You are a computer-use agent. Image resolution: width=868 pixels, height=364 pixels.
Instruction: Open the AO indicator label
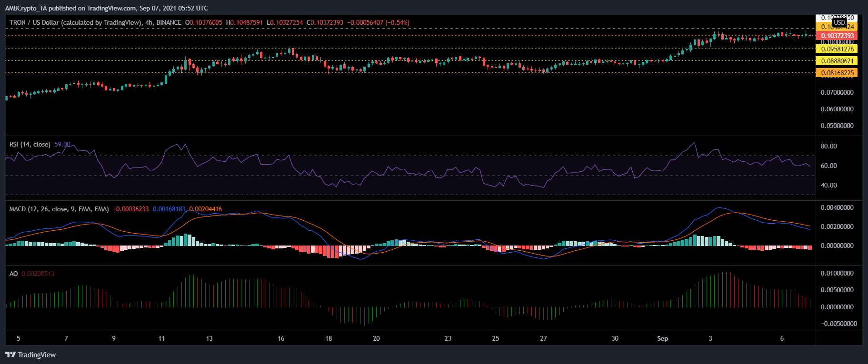pyautogui.click(x=14, y=274)
